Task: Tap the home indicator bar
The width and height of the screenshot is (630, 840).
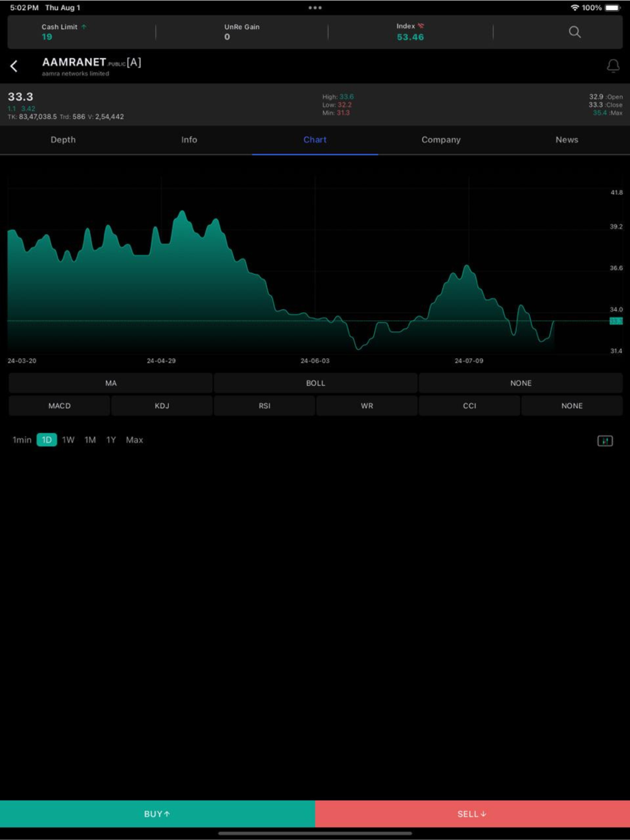Action: 315,833
